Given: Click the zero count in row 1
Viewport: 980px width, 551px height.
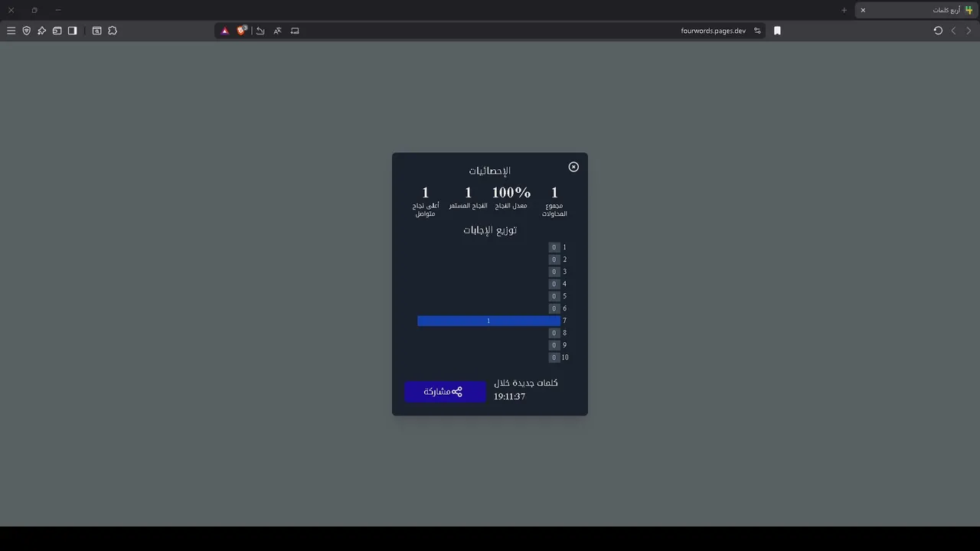Looking at the screenshot, I should (x=554, y=247).
